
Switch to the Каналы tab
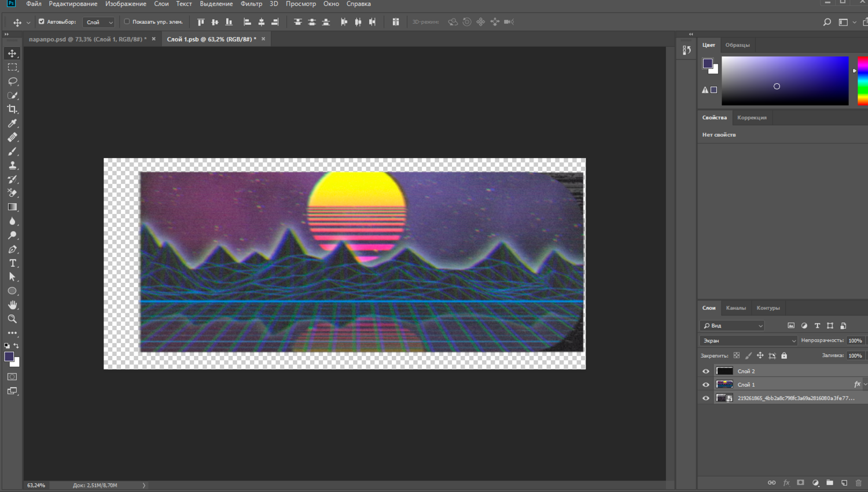[x=736, y=308]
